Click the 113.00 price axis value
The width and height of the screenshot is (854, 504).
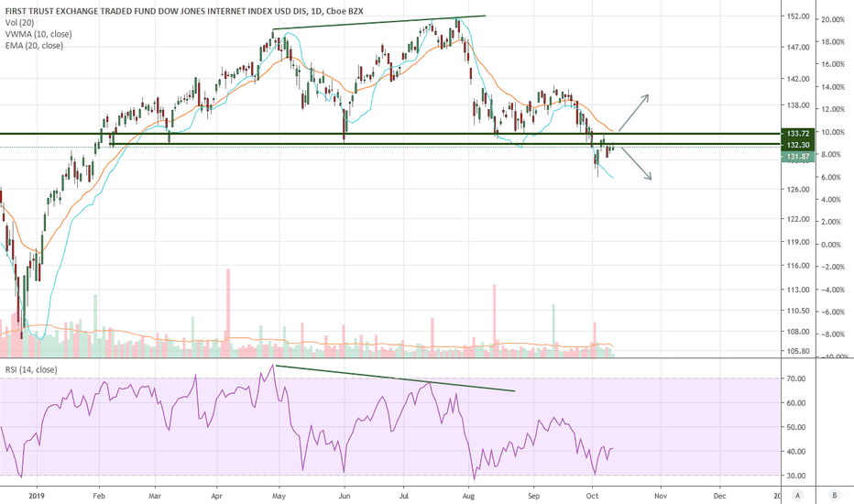(x=798, y=290)
